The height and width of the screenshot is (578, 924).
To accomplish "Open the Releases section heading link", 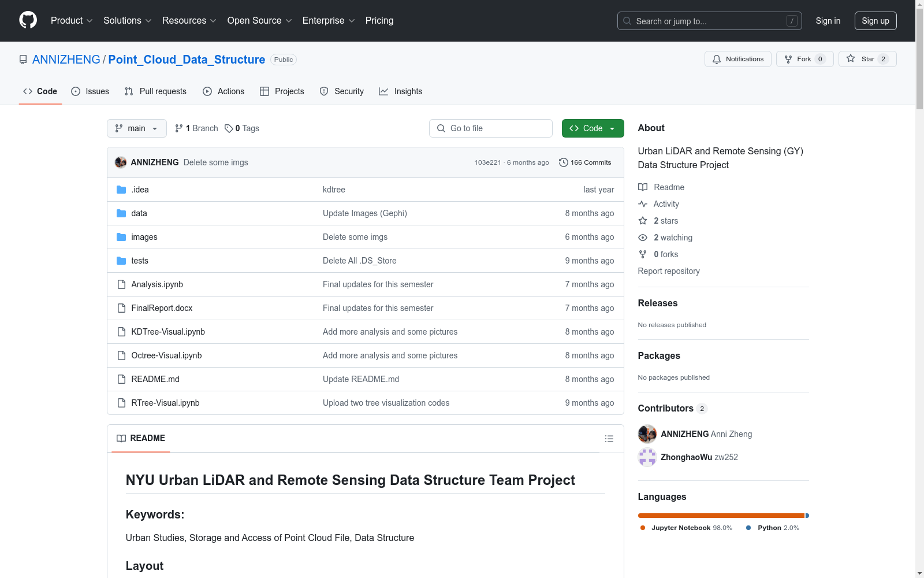I will point(658,303).
